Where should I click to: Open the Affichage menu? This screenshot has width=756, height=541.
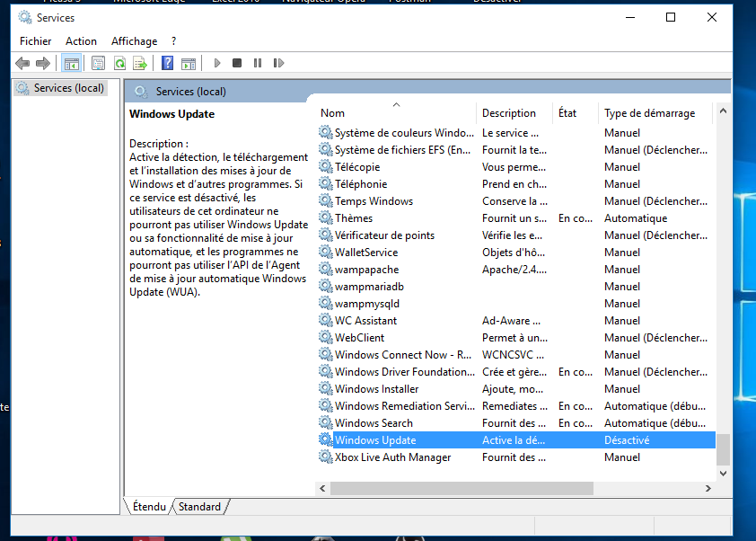[134, 41]
